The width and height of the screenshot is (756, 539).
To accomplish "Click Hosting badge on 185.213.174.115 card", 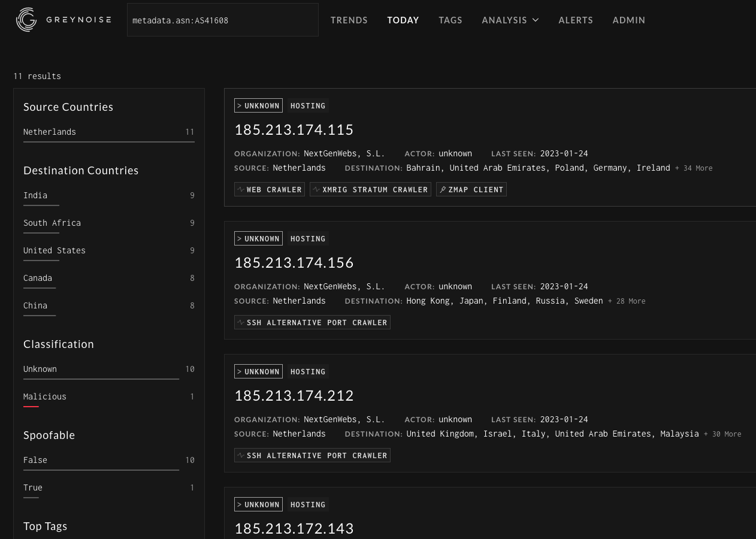I will click(x=308, y=105).
